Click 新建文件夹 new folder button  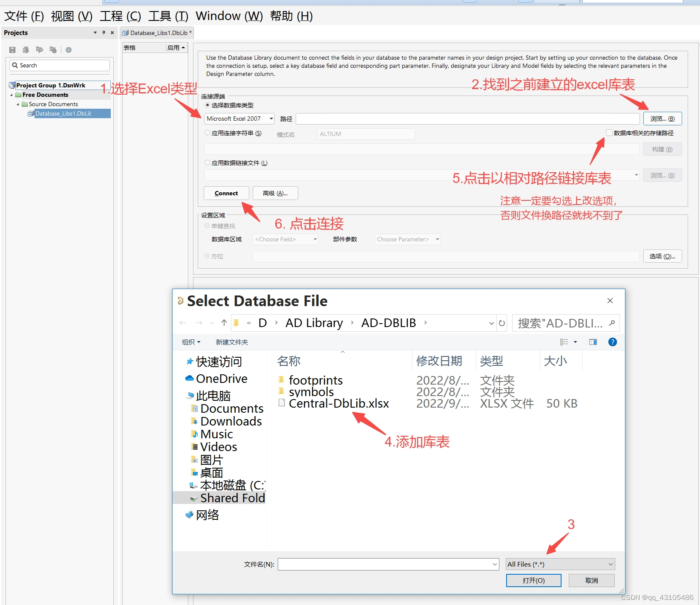pos(232,342)
